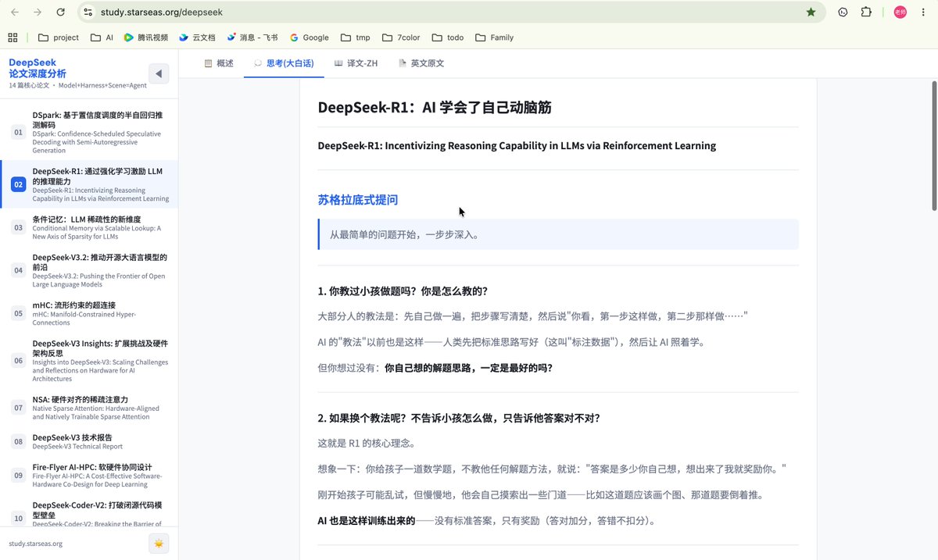
Task: Select paper 08 DeepSeek-V3 技术报告
Action: click(x=89, y=441)
